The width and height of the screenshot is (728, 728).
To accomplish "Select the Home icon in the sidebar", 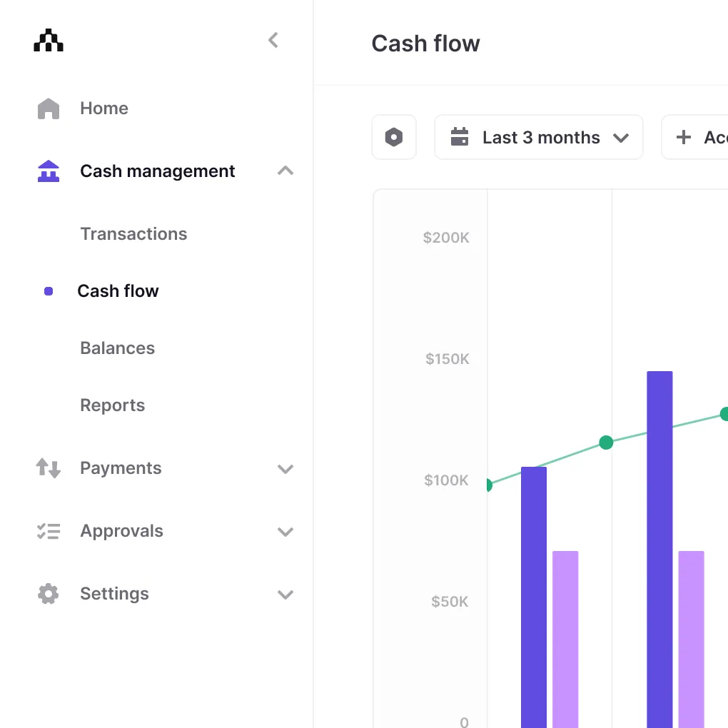I will pos(48,108).
